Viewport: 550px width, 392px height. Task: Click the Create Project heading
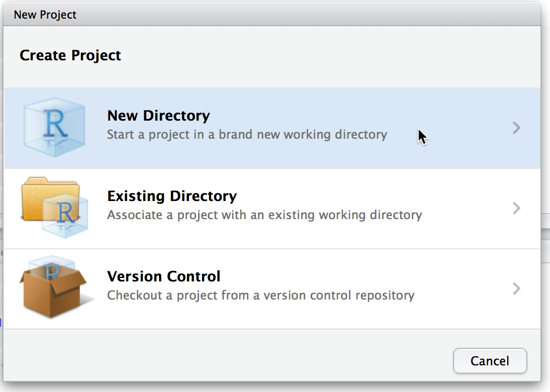pyautogui.click(x=70, y=55)
